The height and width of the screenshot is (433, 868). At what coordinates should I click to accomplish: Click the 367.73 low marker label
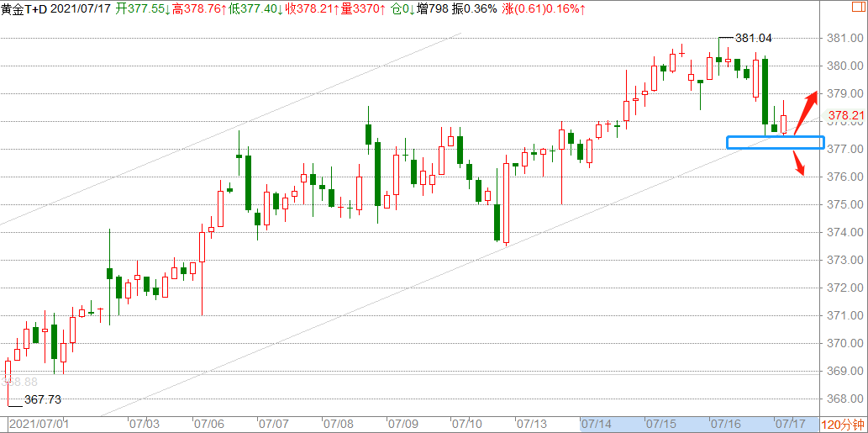click(43, 399)
